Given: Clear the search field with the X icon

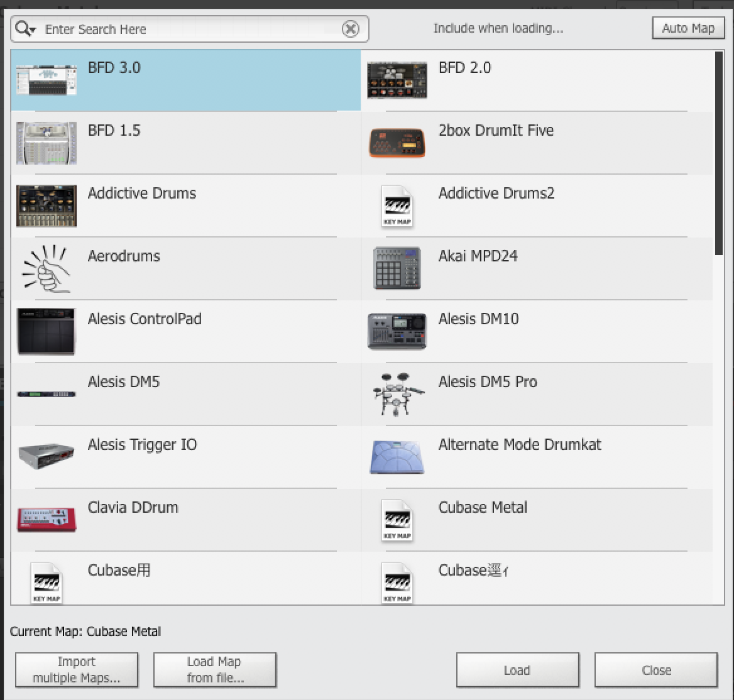Looking at the screenshot, I should click(351, 29).
